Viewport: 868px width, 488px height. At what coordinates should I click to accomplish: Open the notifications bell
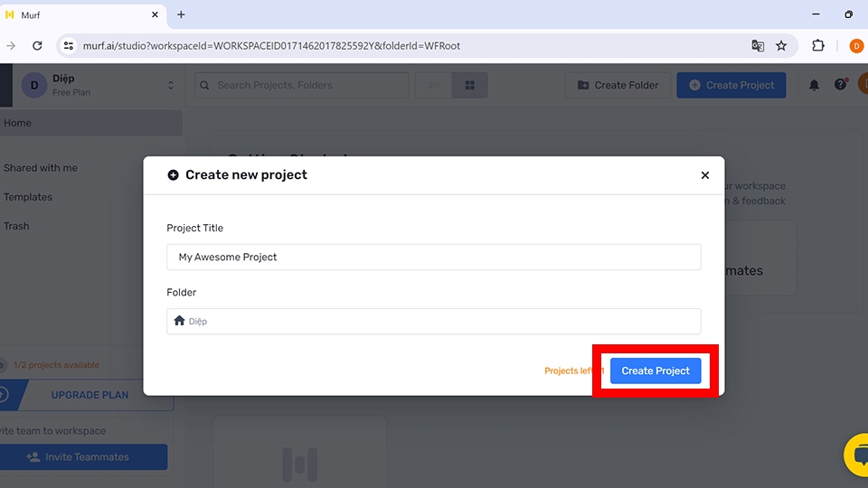[x=814, y=85]
